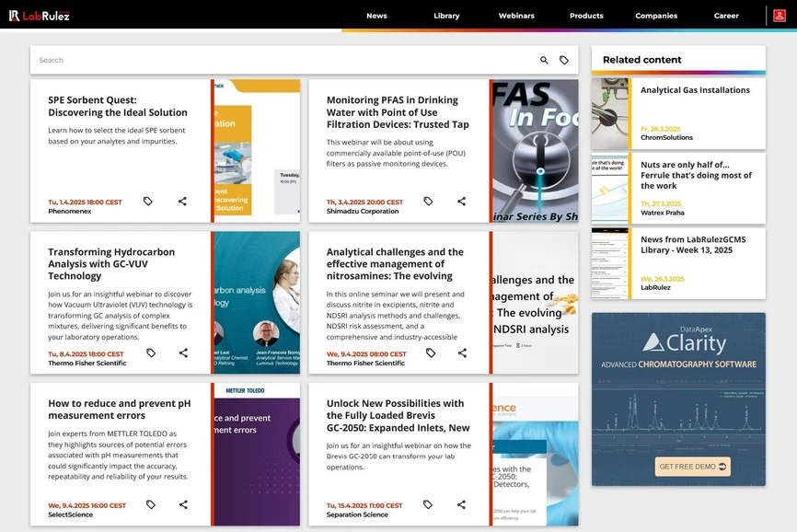Focus the Search input field
The width and height of the screenshot is (797, 532).
pyautogui.click(x=284, y=60)
